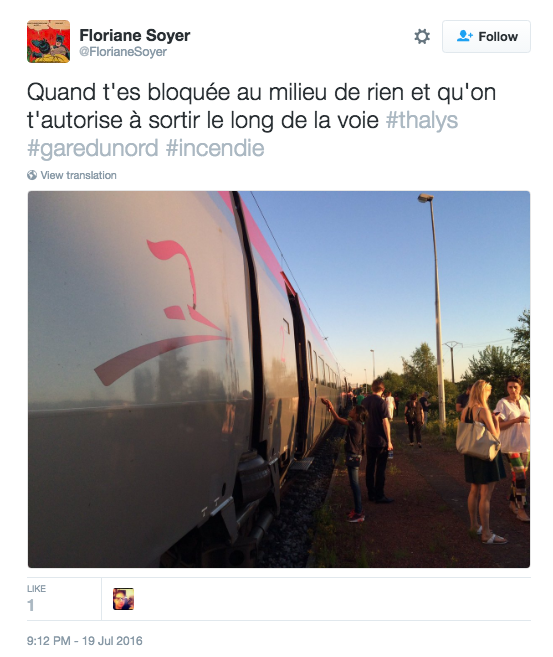Click the tweet text starting with Quand
The image size is (553, 657).
click(x=261, y=120)
